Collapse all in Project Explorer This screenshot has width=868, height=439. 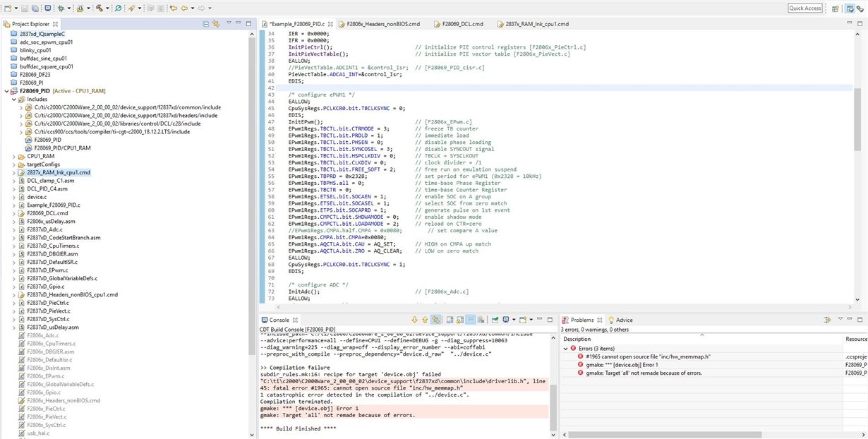(x=205, y=23)
